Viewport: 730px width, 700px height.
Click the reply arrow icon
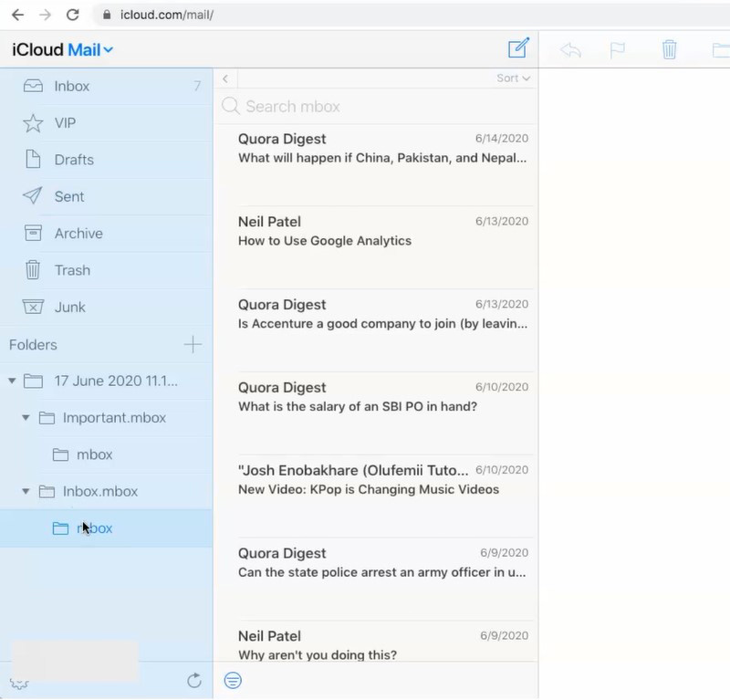pos(571,50)
